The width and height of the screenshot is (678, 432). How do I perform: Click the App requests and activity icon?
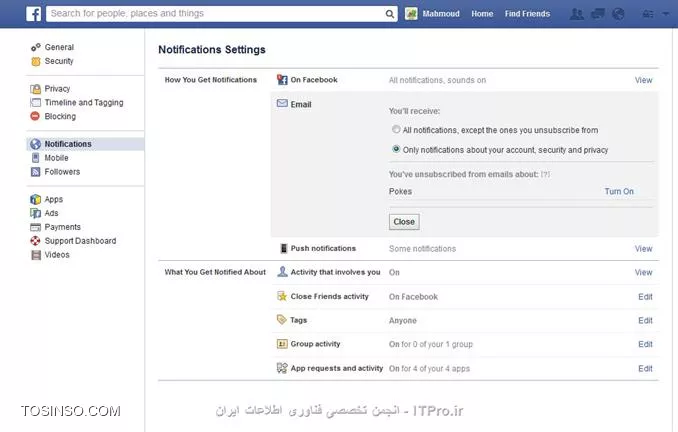point(282,368)
